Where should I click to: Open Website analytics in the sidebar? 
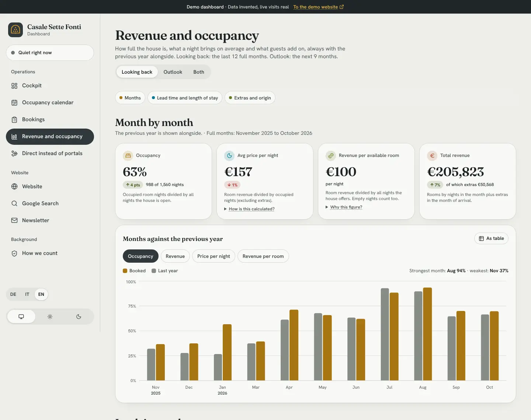point(50,186)
